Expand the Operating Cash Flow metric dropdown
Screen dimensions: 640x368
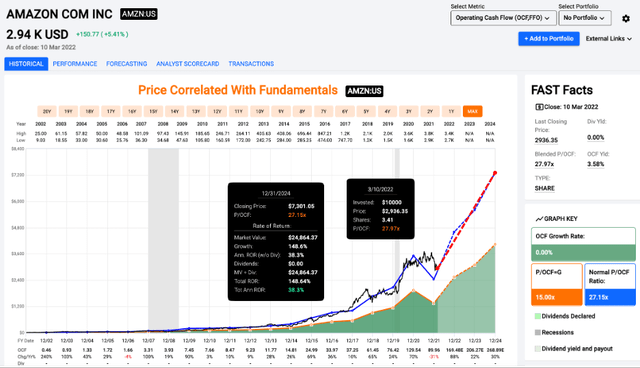pyautogui.click(x=502, y=18)
